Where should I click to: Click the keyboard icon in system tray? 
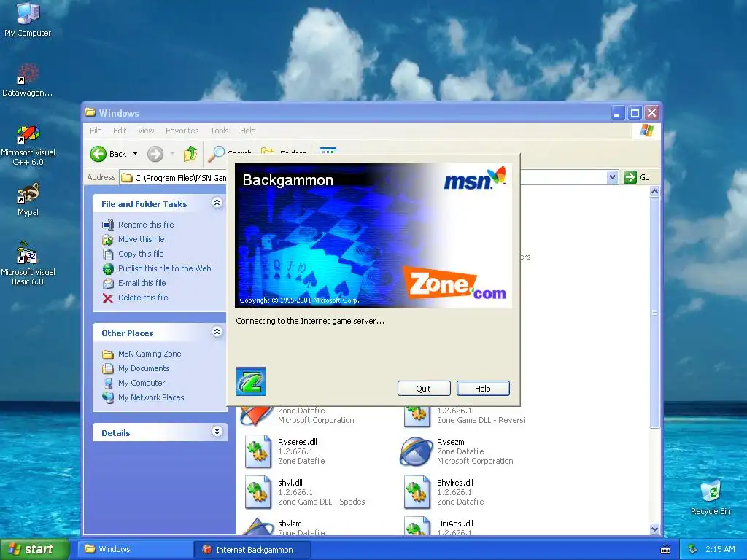point(665,550)
